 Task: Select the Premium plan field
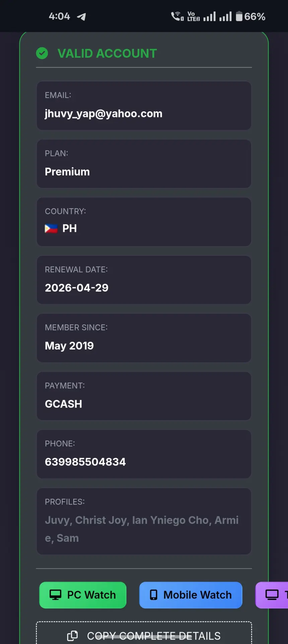144,164
